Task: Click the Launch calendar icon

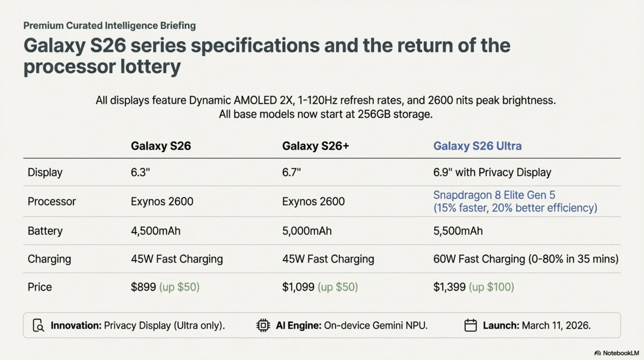Action: coord(470,325)
